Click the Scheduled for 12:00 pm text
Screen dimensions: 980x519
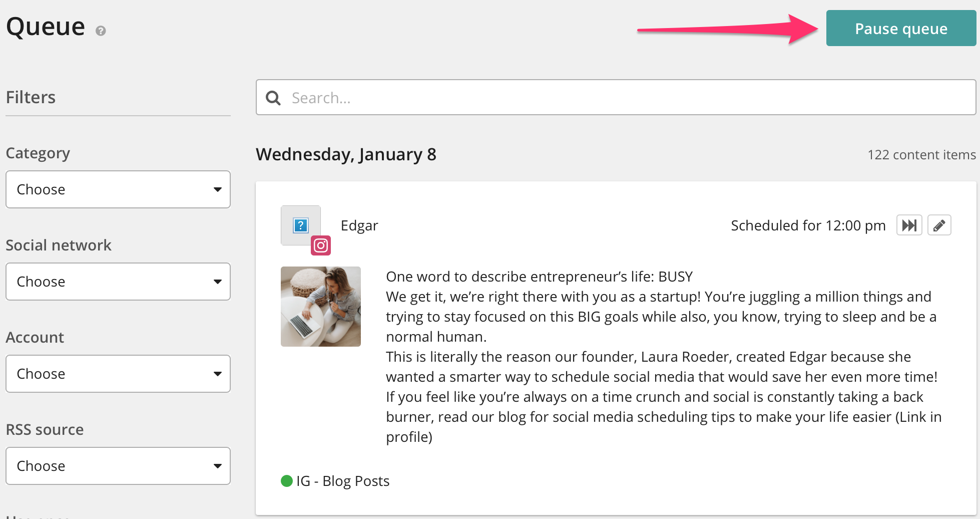(x=808, y=225)
